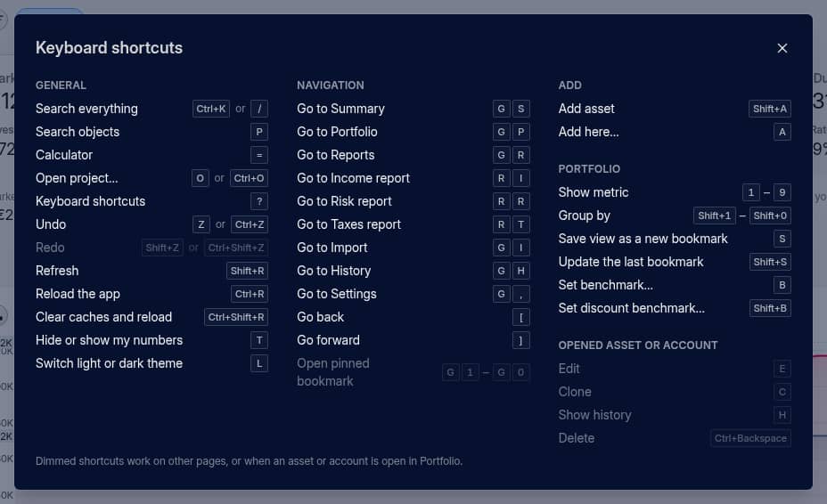Click the "Search objects" shortcut label
Screen dimensions: 827x504
coord(78,132)
